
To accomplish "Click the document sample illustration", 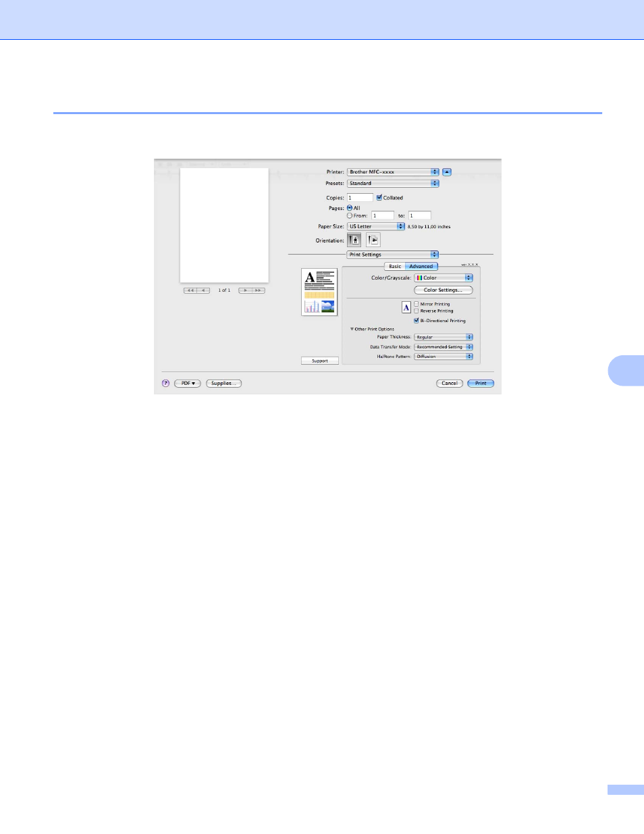I will tap(319, 292).
